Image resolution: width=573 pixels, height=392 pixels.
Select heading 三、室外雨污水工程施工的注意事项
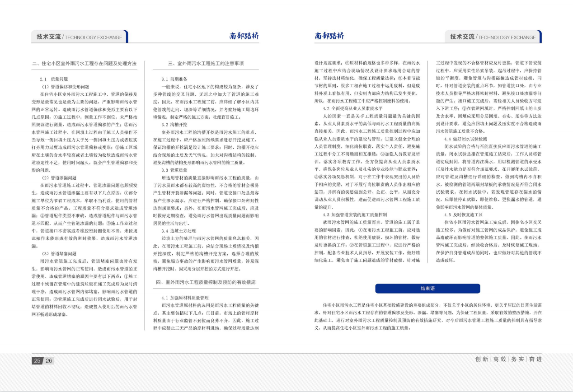207,64
